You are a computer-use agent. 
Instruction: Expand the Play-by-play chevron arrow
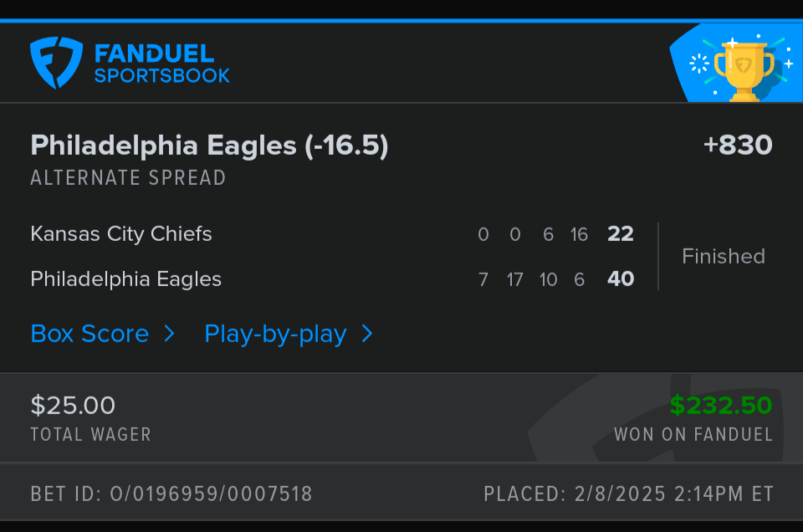click(366, 334)
